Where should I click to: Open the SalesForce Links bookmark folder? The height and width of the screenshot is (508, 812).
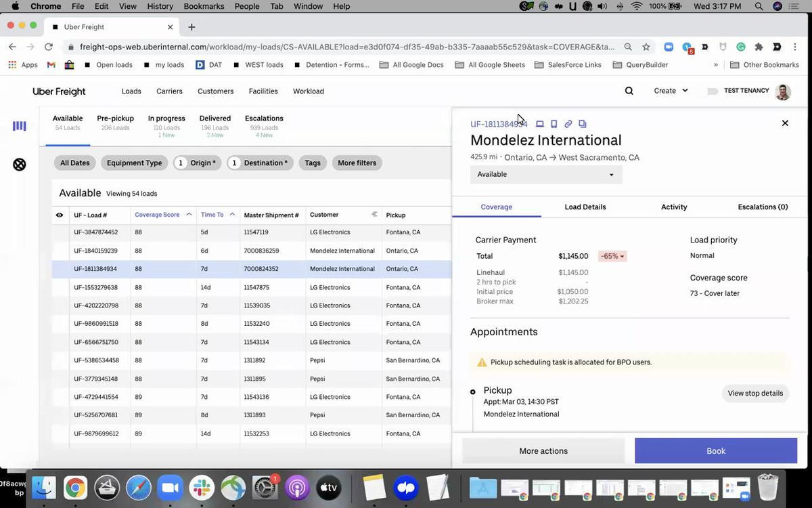click(x=568, y=65)
